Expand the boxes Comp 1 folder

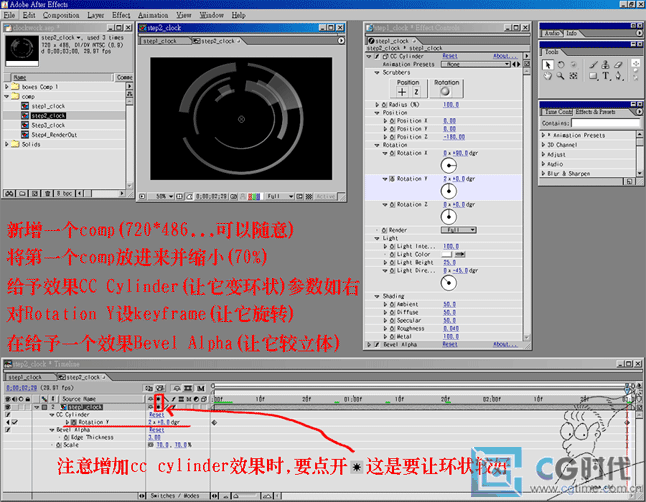point(7,87)
